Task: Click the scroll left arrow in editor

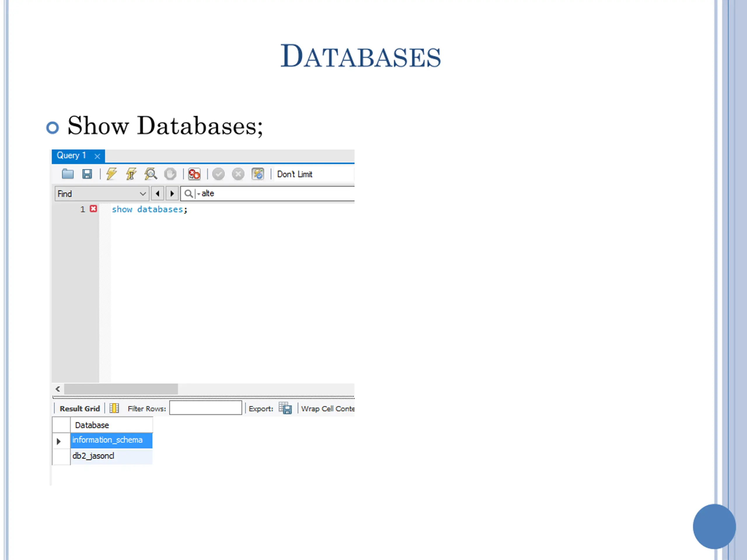Action: click(58, 389)
